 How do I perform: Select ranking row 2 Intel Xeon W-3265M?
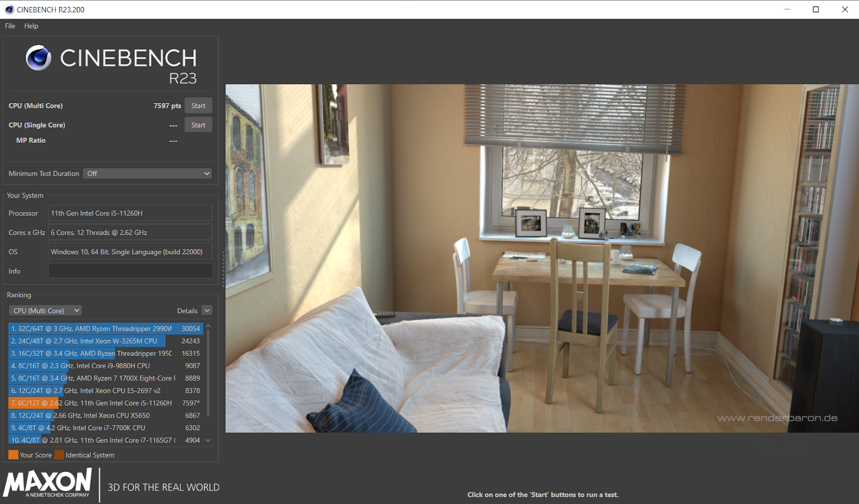click(106, 341)
